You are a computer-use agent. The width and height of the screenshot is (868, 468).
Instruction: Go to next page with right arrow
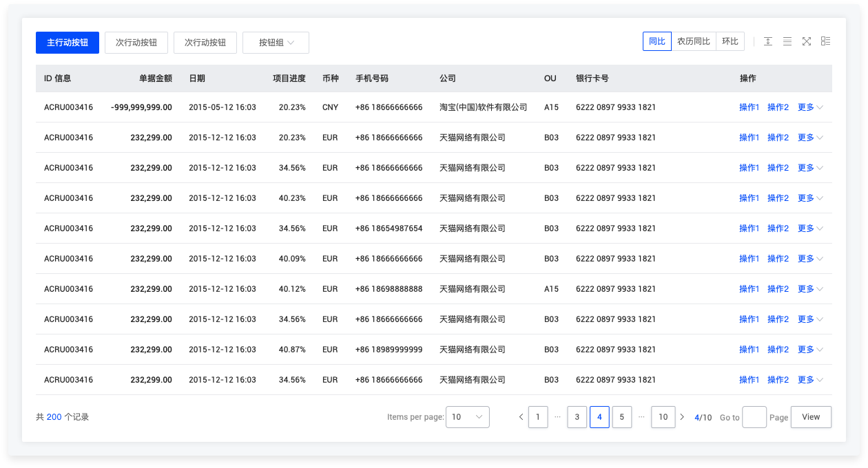(682, 417)
